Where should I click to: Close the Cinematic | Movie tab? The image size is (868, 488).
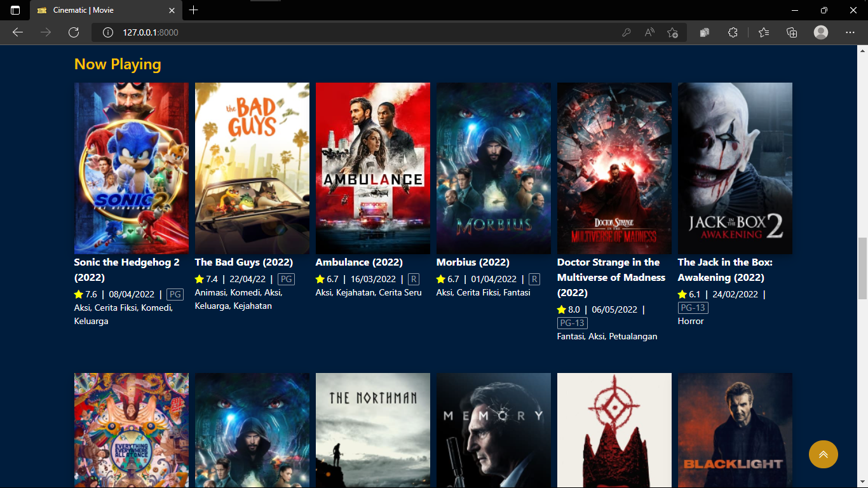(172, 10)
